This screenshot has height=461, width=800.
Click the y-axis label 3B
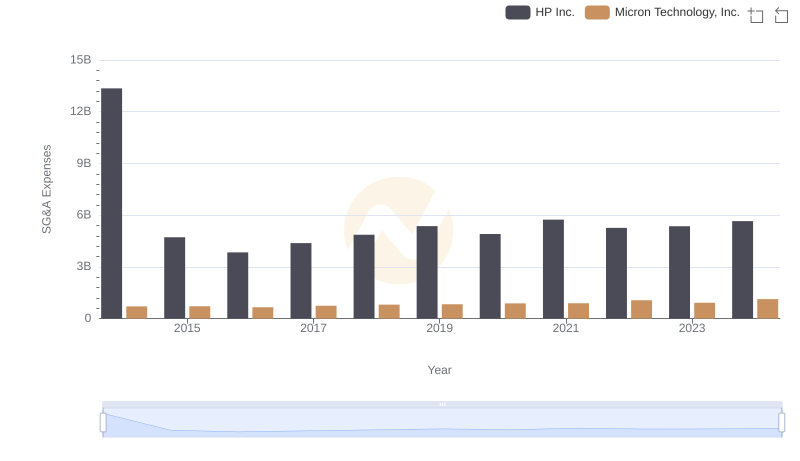click(84, 267)
